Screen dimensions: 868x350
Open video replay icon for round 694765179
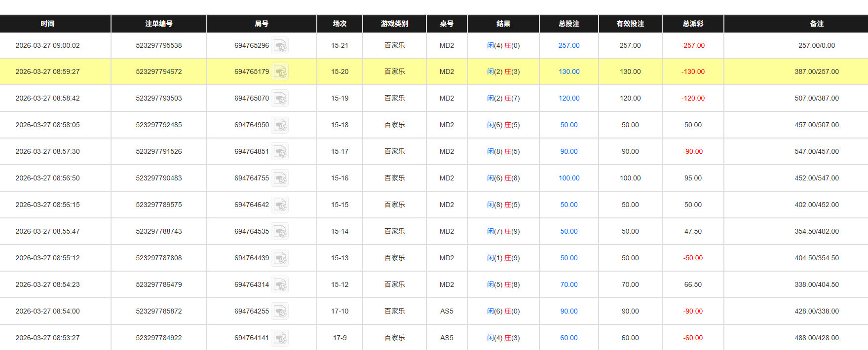[x=280, y=71]
